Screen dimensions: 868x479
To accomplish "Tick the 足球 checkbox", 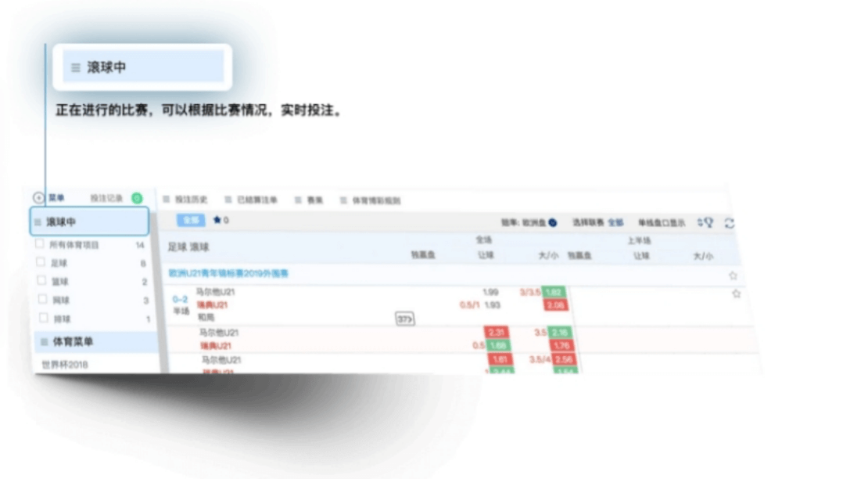I will coord(41,263).
